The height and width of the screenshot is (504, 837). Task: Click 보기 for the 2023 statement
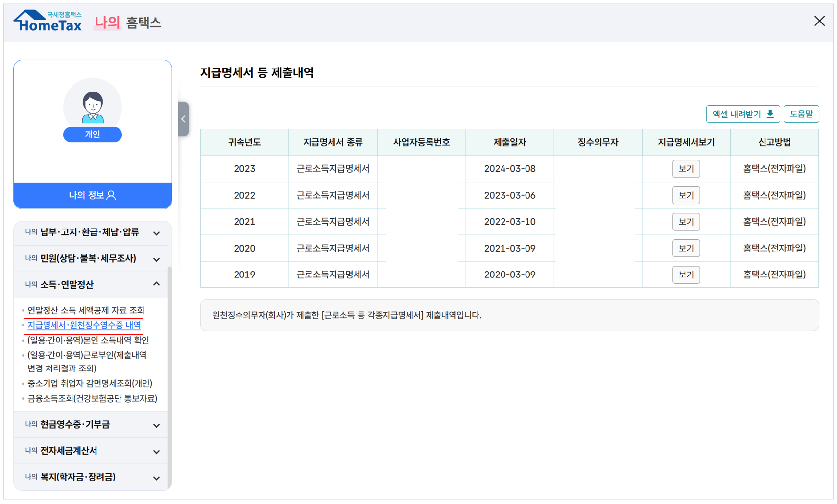click(x=686, y=168)
